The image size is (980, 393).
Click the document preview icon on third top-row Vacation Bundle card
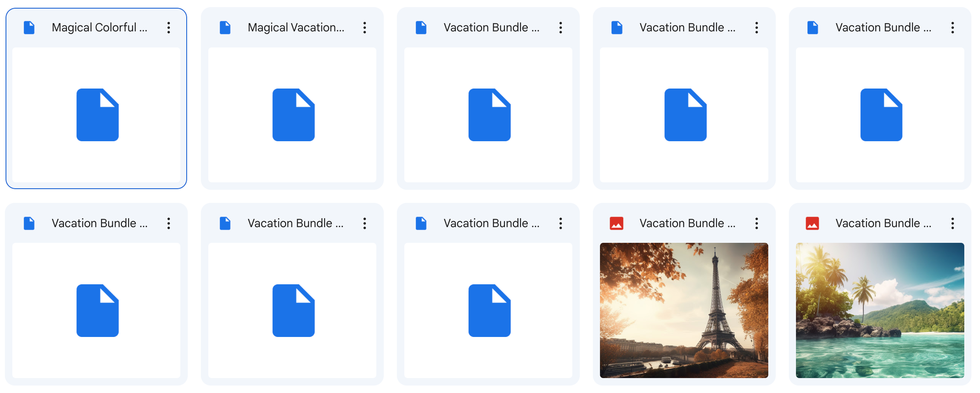(x=489, y=115)
